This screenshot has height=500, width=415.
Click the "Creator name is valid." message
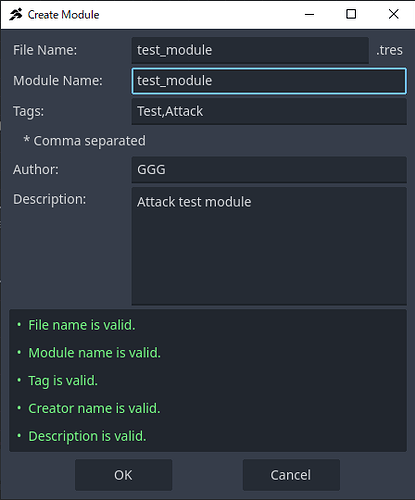[94, 408]
